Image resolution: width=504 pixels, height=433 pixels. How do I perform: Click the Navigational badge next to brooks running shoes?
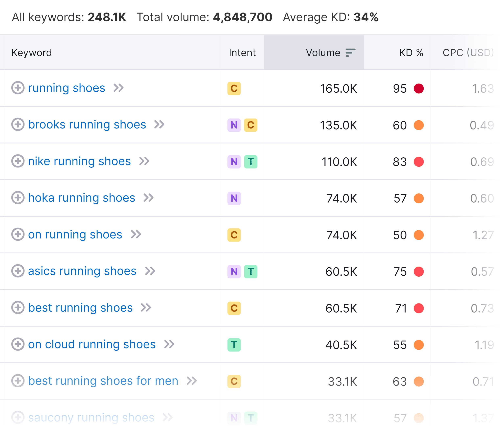click(234, 125)
